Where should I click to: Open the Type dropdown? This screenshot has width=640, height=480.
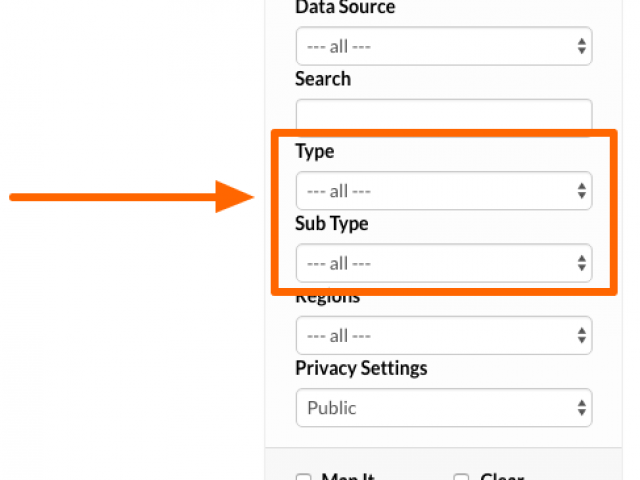click(x=444, y=191)
